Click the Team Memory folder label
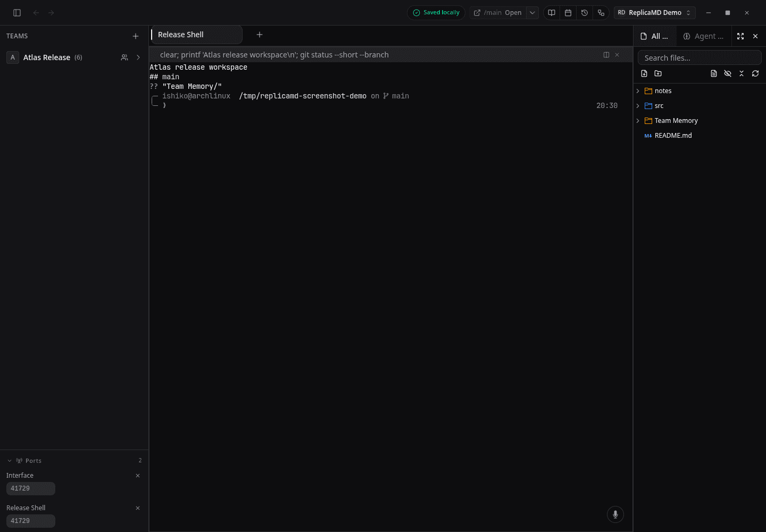766x532 pixels. (676, 121)
